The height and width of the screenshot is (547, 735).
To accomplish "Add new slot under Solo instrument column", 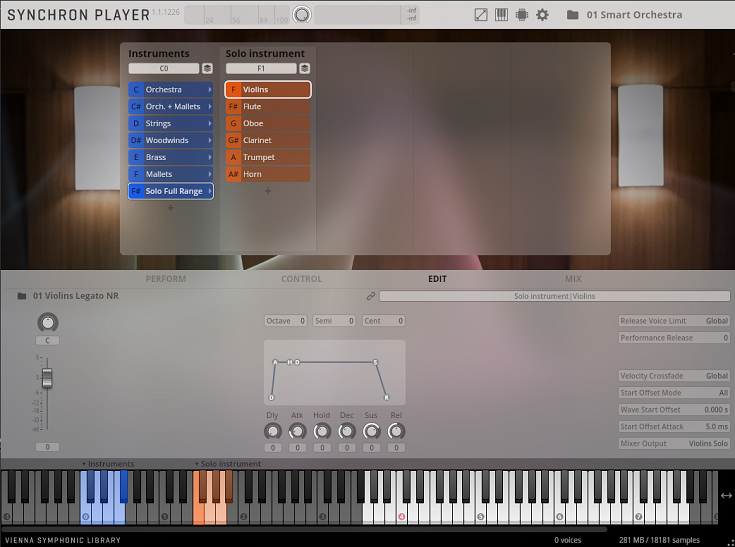I will point(268,191).
